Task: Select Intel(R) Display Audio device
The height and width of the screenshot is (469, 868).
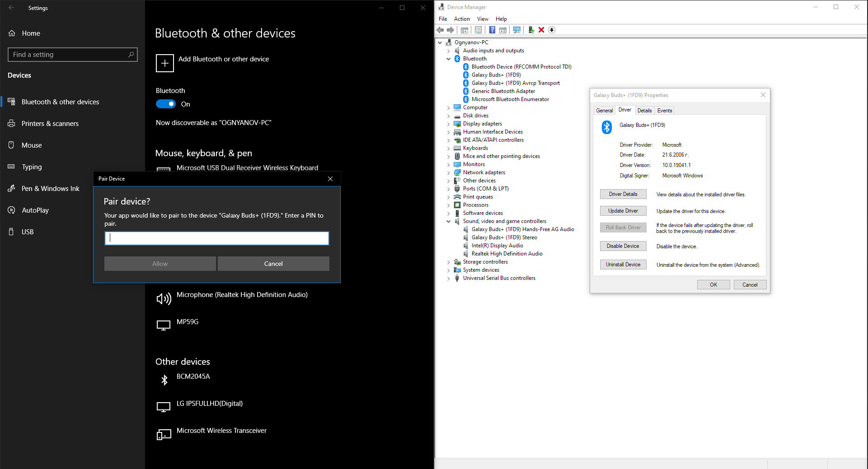Action: [x=497, y=246]
